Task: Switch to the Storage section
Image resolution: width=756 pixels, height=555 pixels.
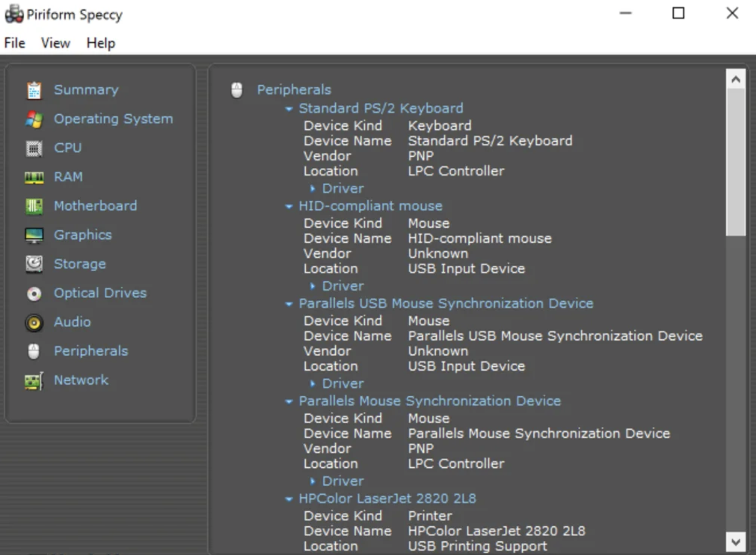Action: (80, 264)
